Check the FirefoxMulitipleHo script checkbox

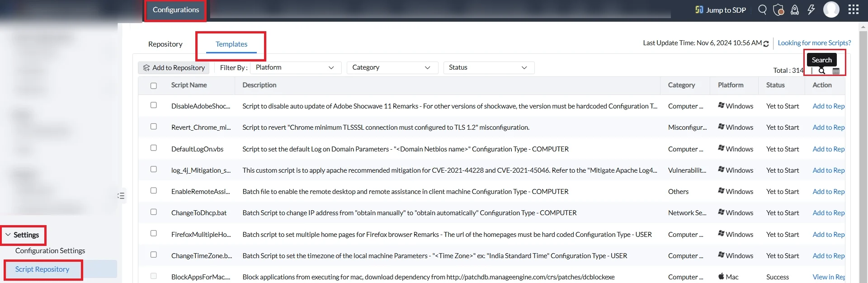click(x=154, y=233)
